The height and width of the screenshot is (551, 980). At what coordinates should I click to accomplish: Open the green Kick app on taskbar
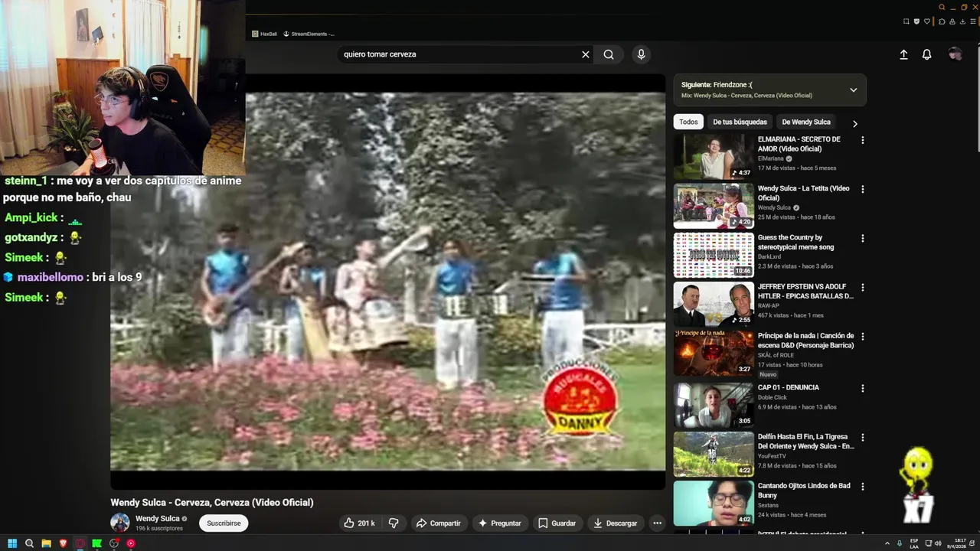click(96, 543)
